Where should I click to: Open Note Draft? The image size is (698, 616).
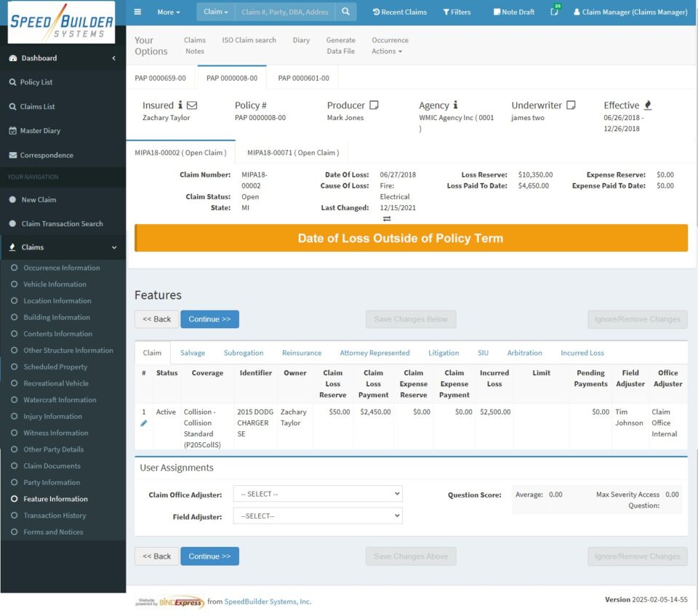coord(514,12)
